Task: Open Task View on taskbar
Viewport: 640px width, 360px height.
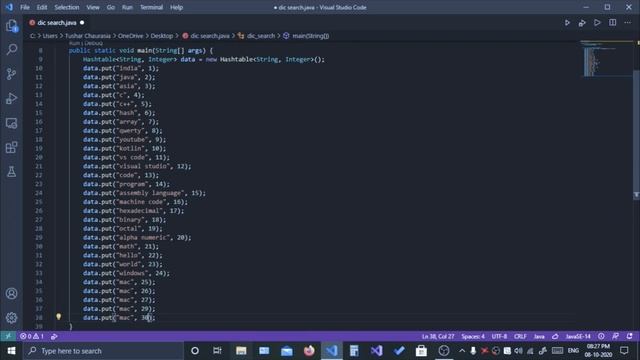Action: pyautogui.click(x=217, y=351)
